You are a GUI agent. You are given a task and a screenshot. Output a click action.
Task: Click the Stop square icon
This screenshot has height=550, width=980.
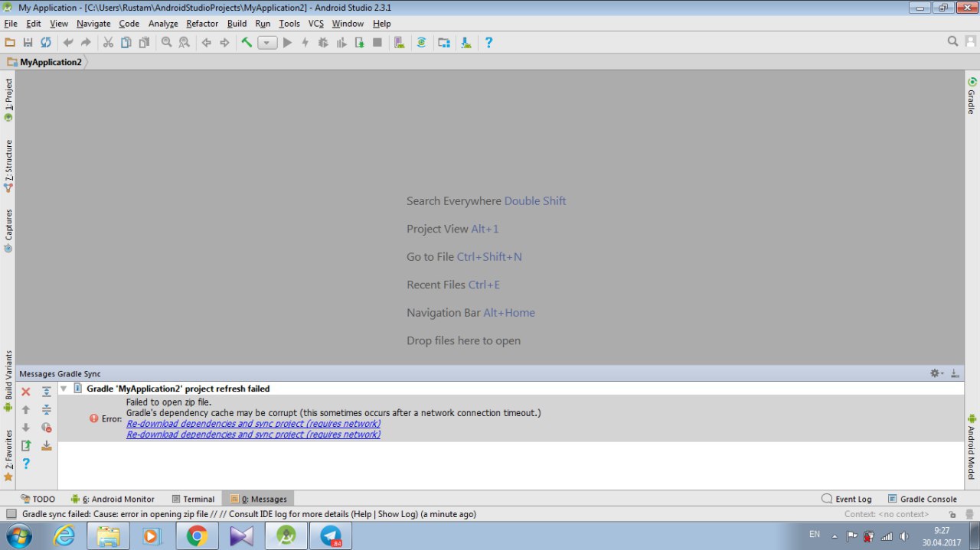coord(377,43)
